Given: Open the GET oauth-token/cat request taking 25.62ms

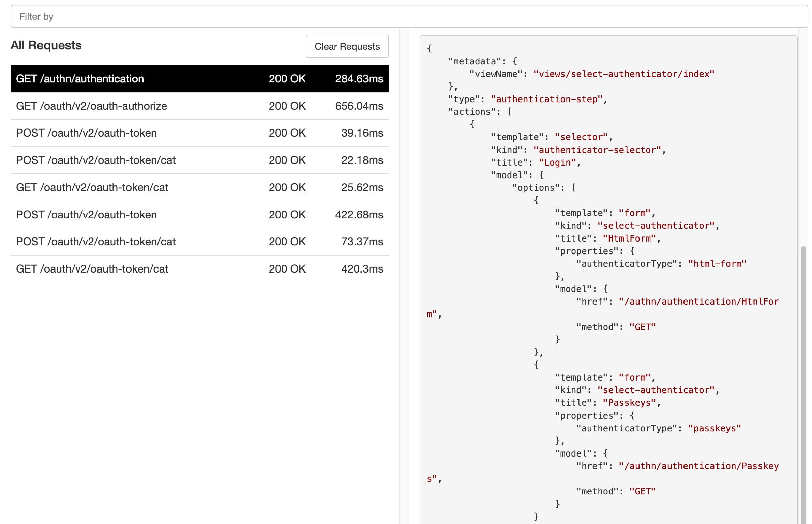Looking at the screenshot, I should pos(199,187).
